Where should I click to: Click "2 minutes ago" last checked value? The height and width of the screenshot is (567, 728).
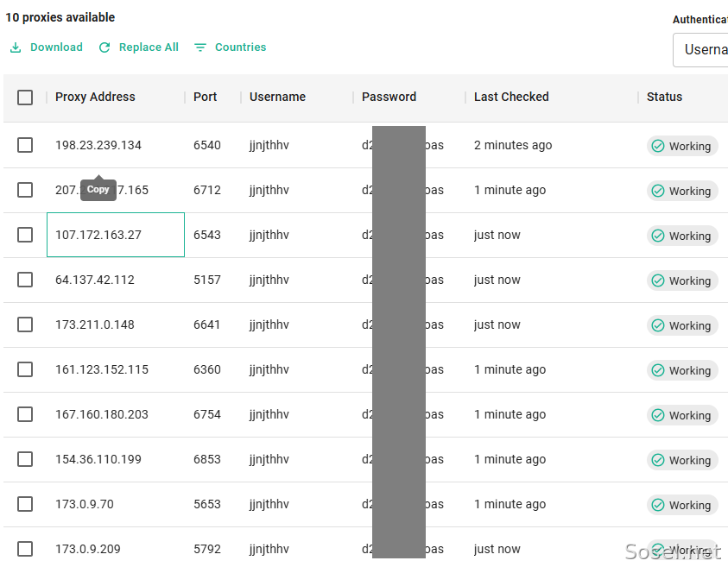click(513, 145)
